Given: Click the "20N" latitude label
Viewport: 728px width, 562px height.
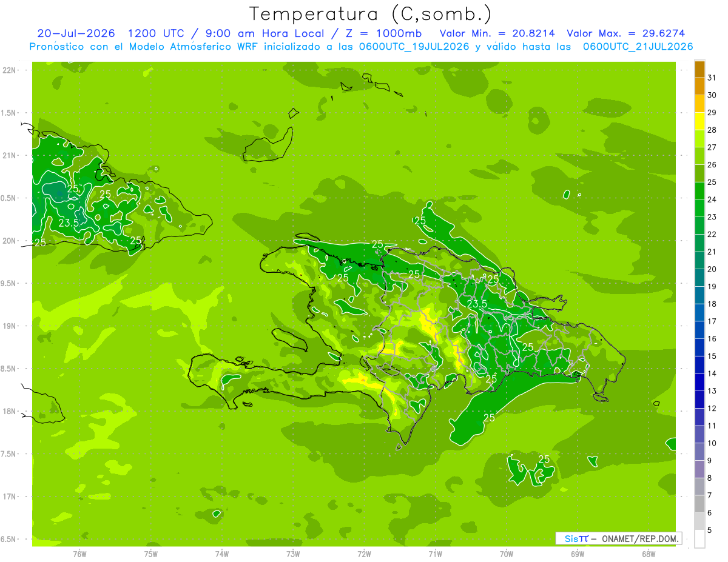Looking at the screenshot, I should pos(10,241).
